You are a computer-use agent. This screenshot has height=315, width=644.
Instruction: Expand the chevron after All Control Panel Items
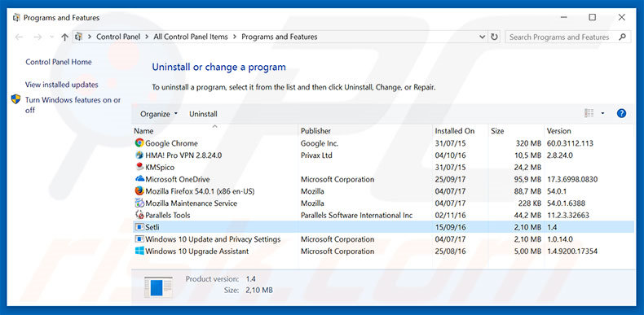235,37
